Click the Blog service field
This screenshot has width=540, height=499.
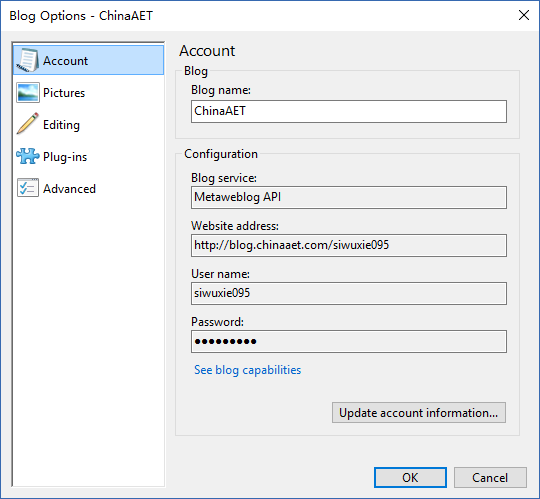349,197
